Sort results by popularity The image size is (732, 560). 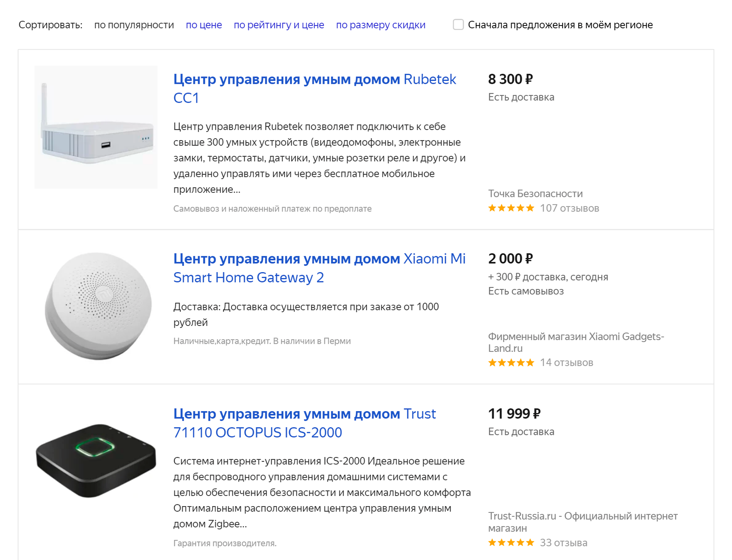[134, 25]
